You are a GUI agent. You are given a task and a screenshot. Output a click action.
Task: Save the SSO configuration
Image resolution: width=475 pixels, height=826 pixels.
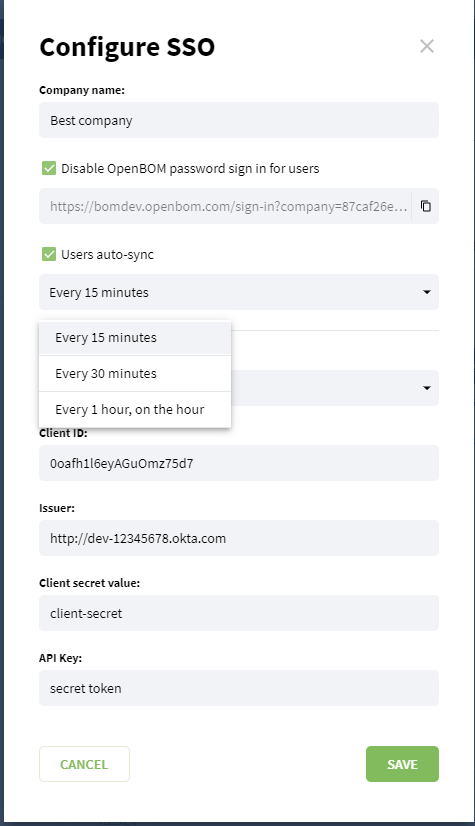(x=402, y=764)
